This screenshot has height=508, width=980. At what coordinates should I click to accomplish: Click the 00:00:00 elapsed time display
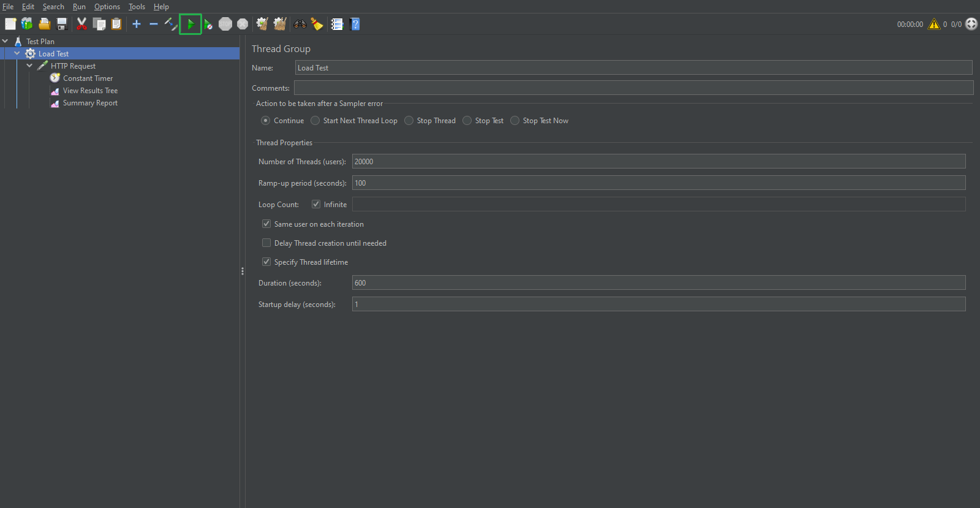(x=910, y=25)
